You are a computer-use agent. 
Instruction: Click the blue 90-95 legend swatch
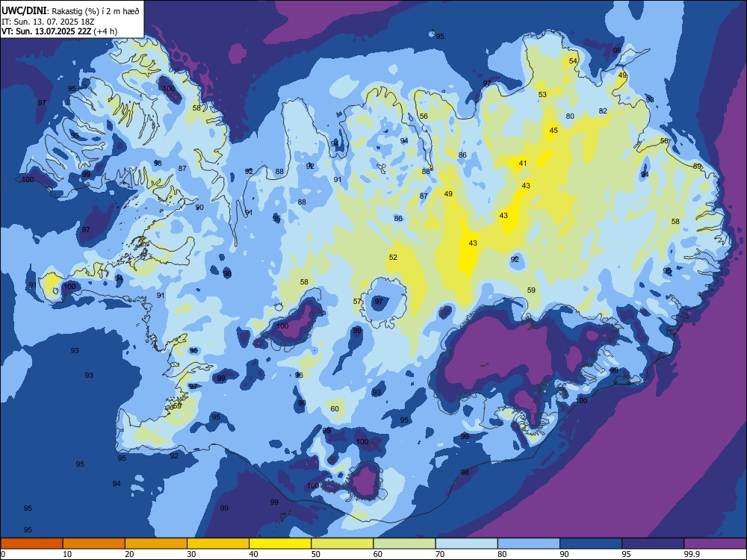coord(591,544)
